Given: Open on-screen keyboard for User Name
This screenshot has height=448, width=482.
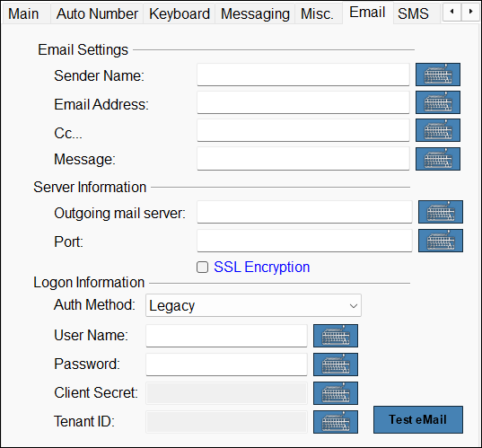Looking at the screenshot, I should pyautogui.click(x=336, y=336).
